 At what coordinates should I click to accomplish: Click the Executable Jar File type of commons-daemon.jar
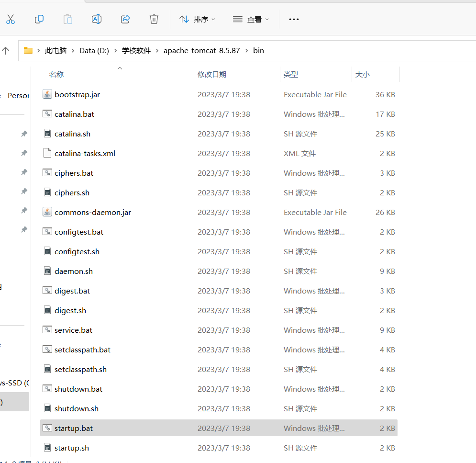(315, 213)
